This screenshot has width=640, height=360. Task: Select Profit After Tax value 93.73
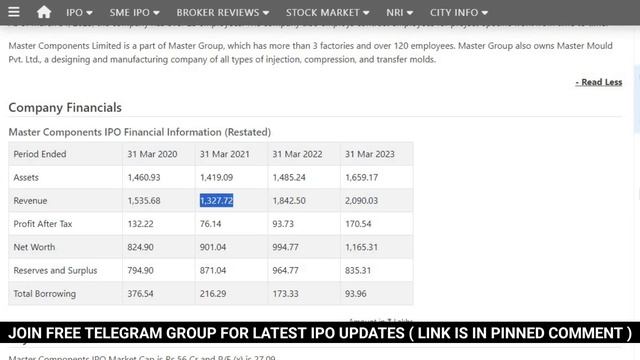coord(283,224)
